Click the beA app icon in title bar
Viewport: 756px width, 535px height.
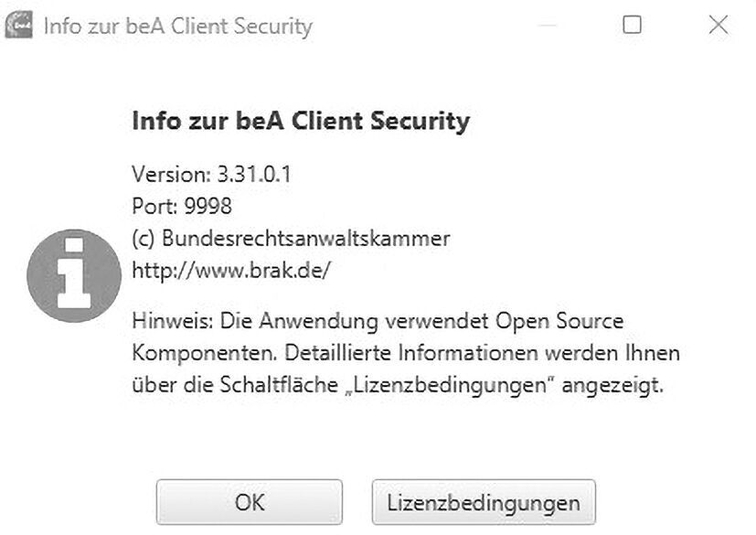[x=20, y=26]
